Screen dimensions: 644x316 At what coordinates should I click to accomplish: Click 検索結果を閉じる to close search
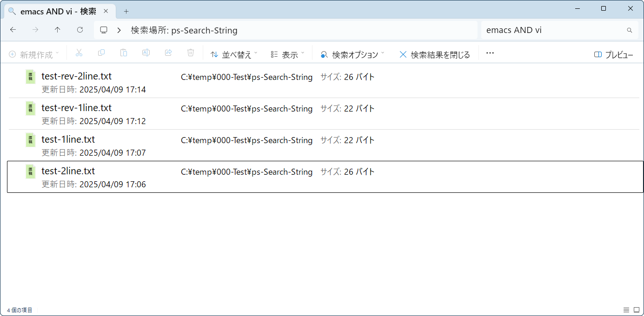click(434, 55)
